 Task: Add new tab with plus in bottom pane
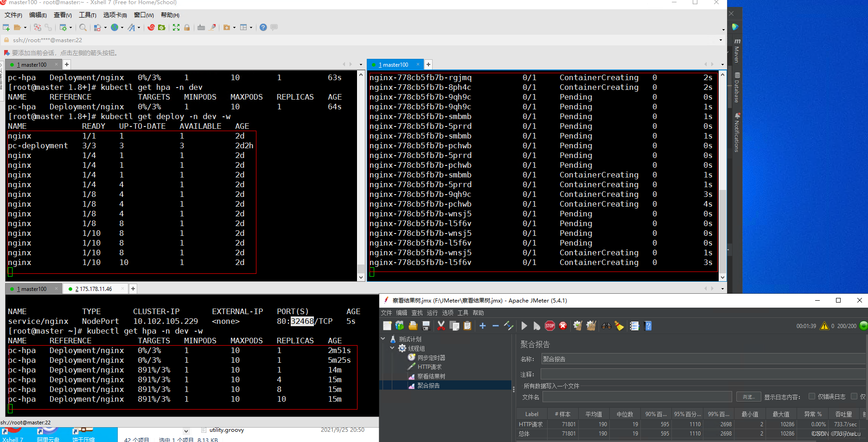(x=133, y=289)
